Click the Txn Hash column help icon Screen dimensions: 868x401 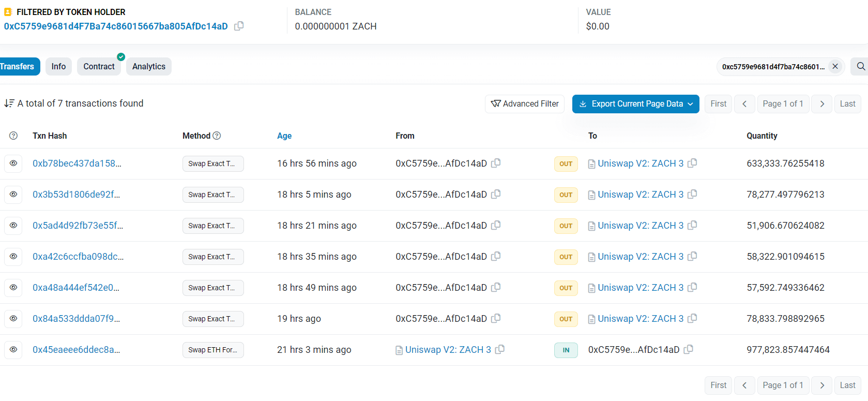13,136
